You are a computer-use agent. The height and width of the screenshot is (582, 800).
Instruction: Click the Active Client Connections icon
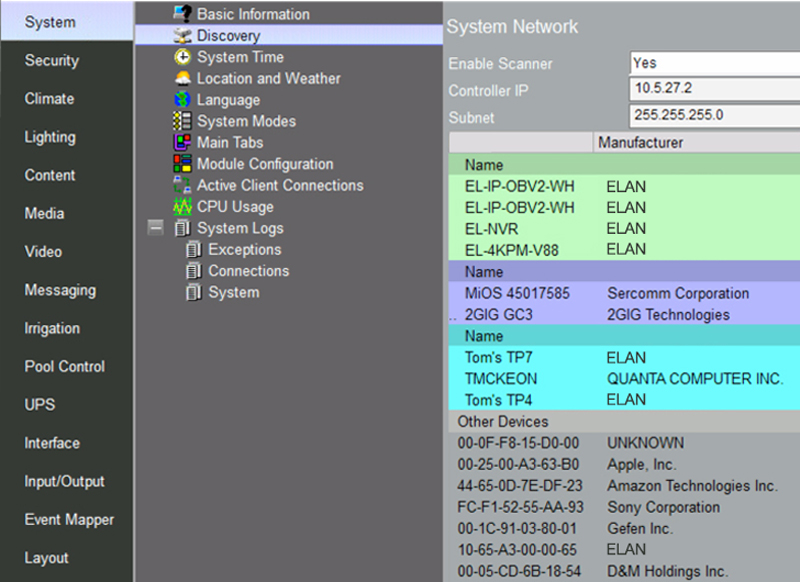(x=183, y=185)
